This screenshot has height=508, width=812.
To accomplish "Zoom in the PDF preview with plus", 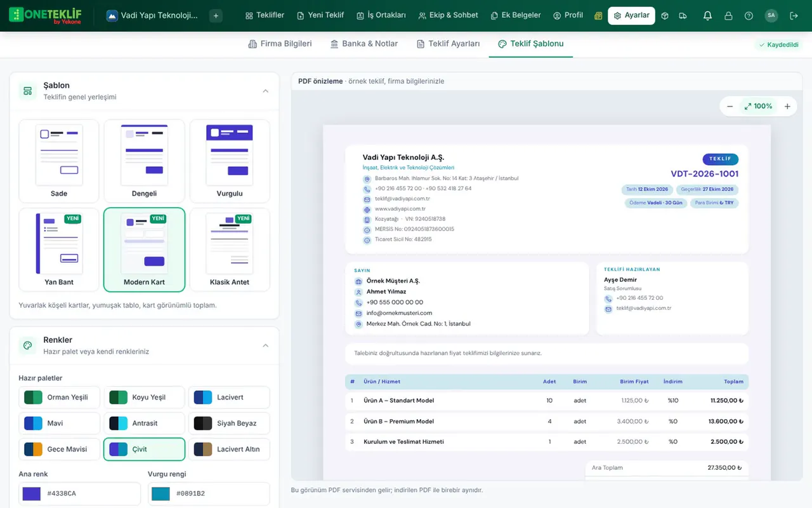I will 787,107.
